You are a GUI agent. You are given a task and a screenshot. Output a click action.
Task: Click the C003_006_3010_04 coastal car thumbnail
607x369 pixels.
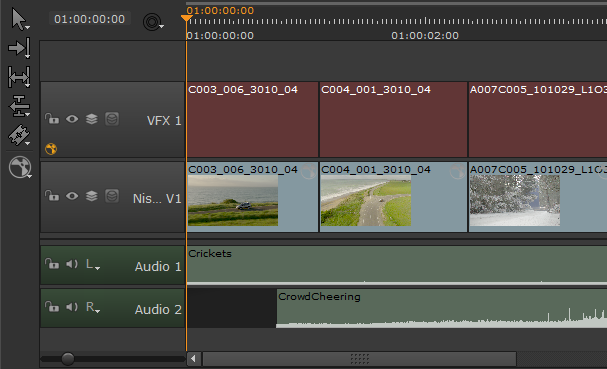[x=233, y=200]
